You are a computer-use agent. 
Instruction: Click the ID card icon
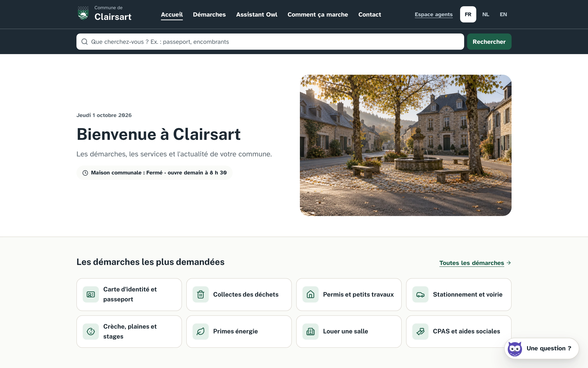click(91, 295)
